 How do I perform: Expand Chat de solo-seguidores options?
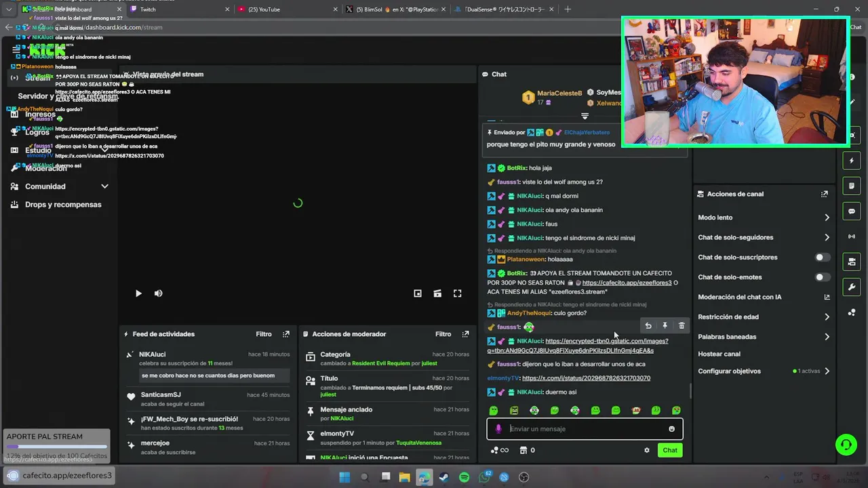pyautogui.click(x=827, y=237)
